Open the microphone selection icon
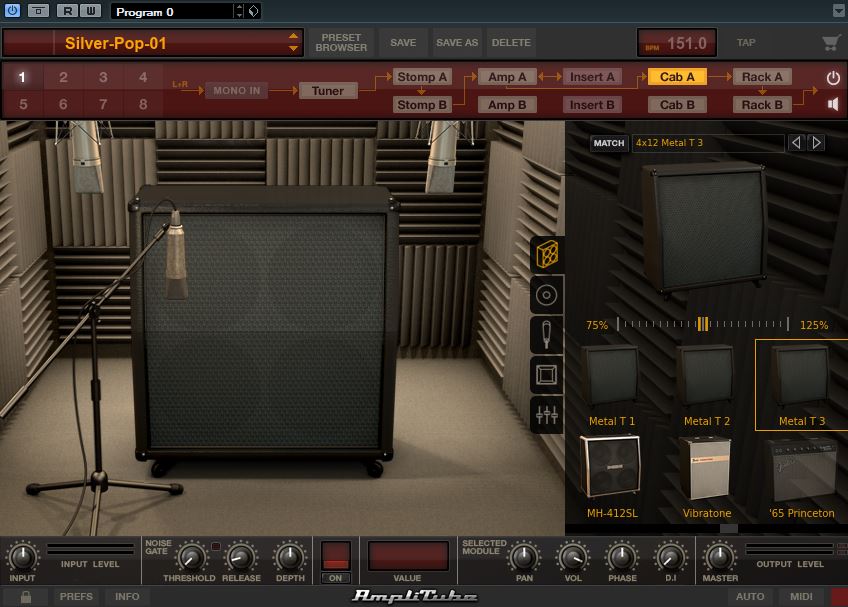 tap(547, 335)
